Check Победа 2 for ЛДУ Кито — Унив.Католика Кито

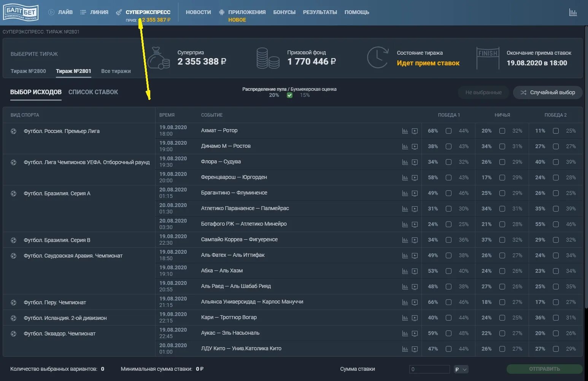(556, 349)
